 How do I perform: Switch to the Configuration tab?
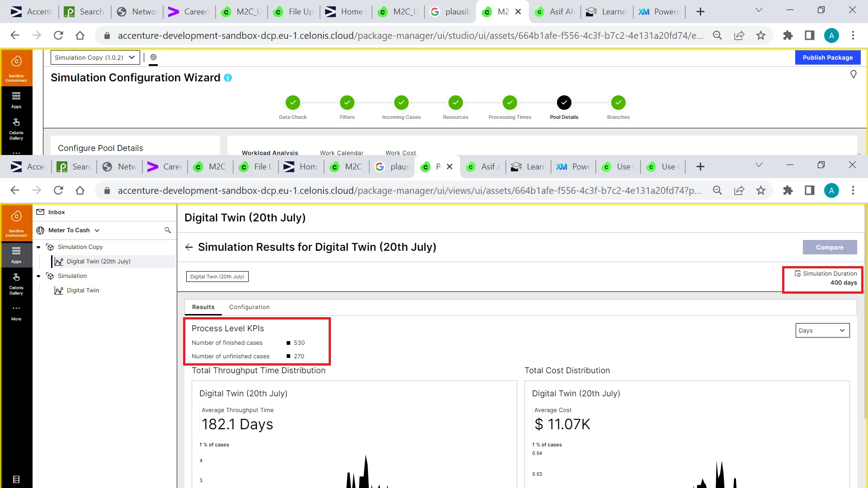[249, 307]
